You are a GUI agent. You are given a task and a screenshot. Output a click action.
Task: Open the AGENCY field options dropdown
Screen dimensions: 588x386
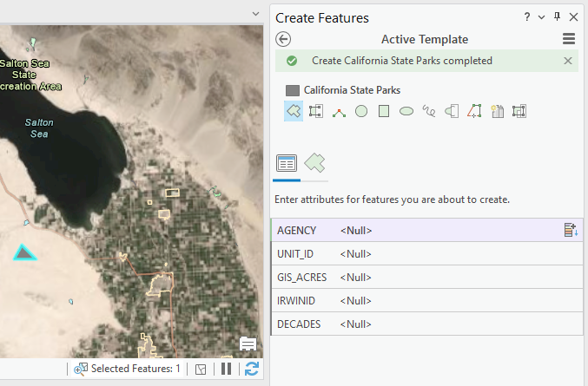(570, 231)
